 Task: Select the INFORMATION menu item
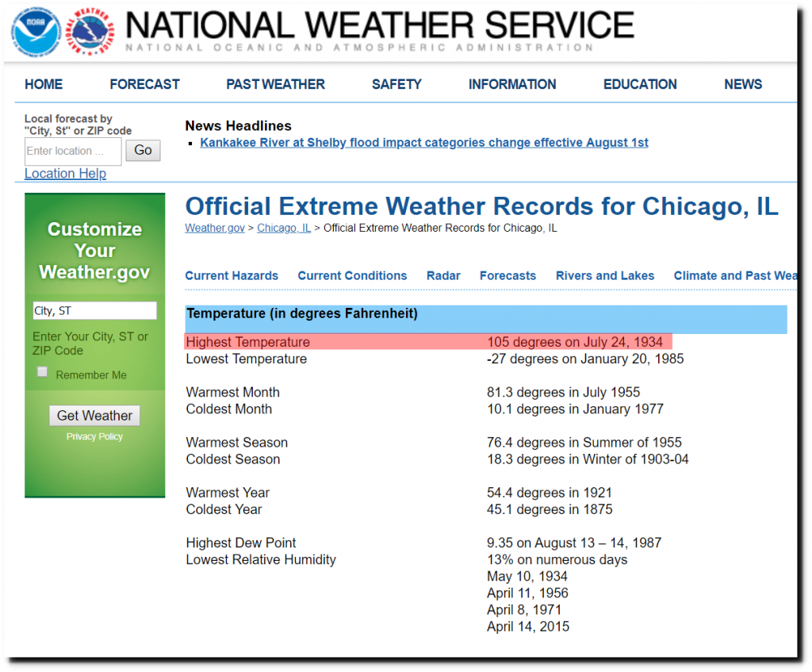click(x=512, y=84)
